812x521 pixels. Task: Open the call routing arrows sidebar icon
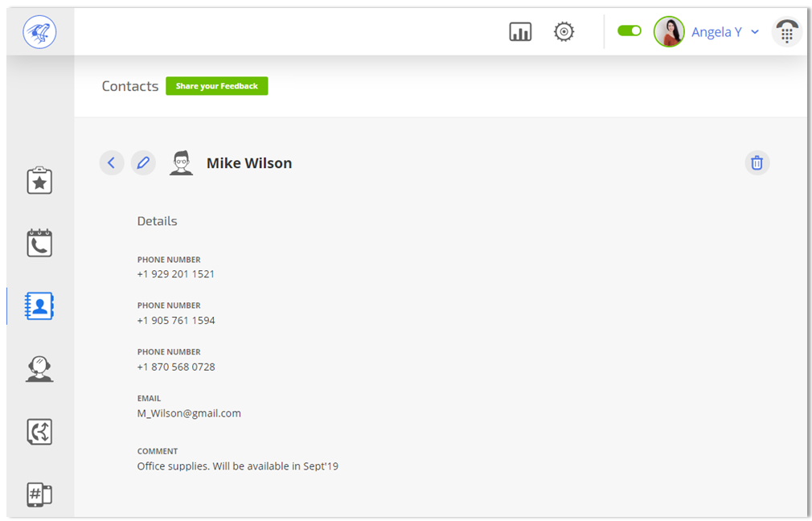[39, 432]
